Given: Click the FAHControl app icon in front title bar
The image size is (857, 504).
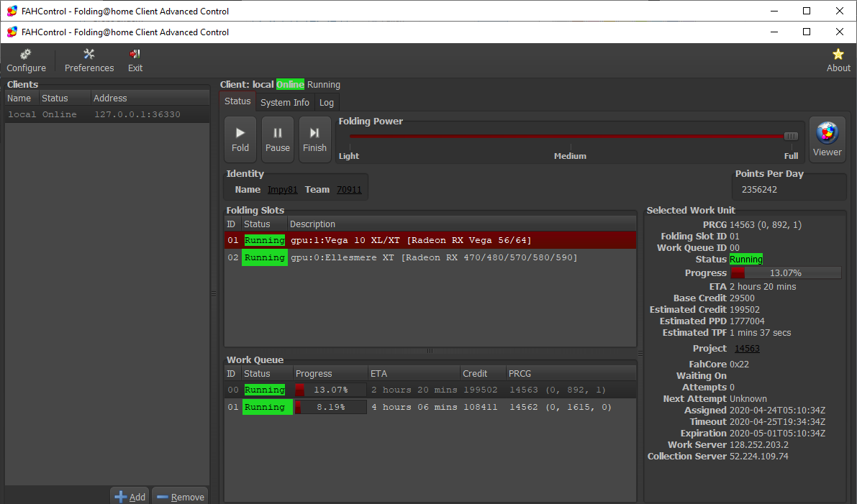Looking at the screenshot, I should (12, 32).
